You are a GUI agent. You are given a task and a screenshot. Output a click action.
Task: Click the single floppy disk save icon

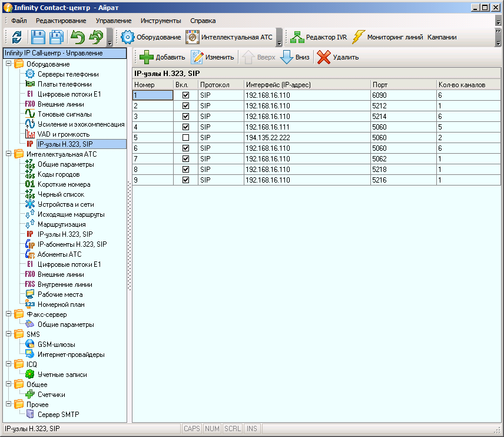38,37
